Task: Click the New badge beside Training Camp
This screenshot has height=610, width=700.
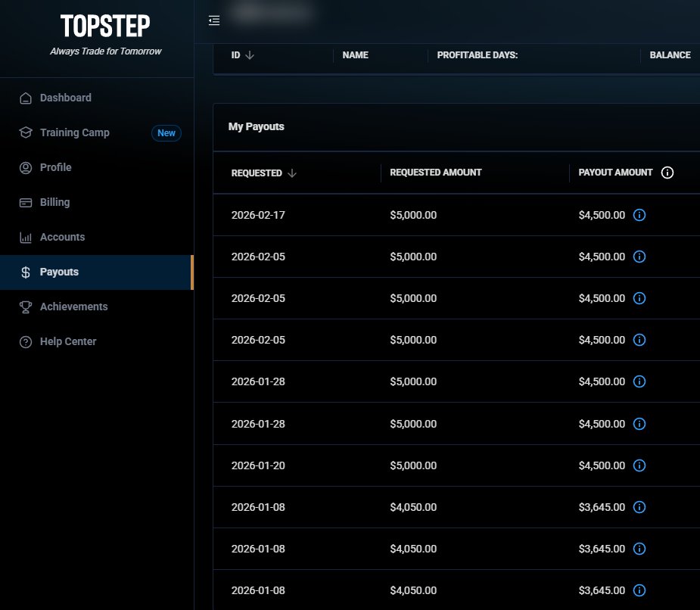Action: pos(166,133)
